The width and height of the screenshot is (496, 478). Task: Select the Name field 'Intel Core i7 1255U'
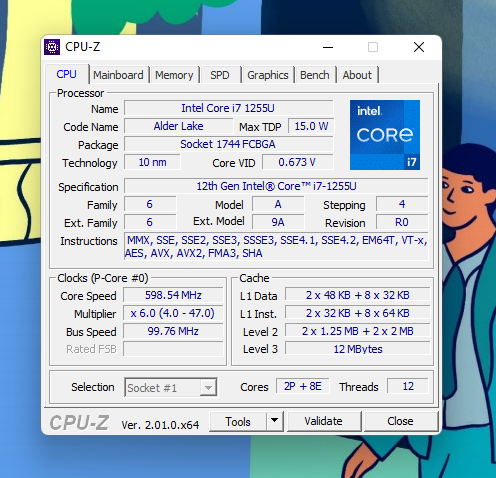(228, 108)
